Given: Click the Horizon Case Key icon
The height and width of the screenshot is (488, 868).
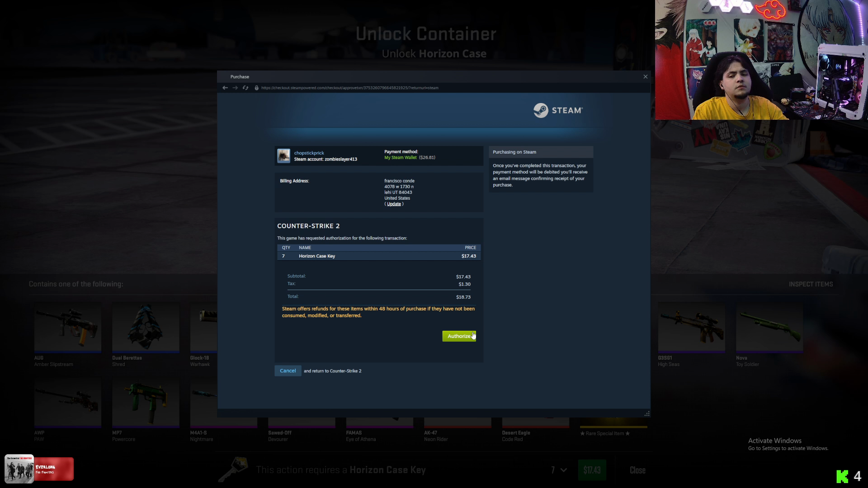Looking at the screenshot, I should [x=233, y=469].
